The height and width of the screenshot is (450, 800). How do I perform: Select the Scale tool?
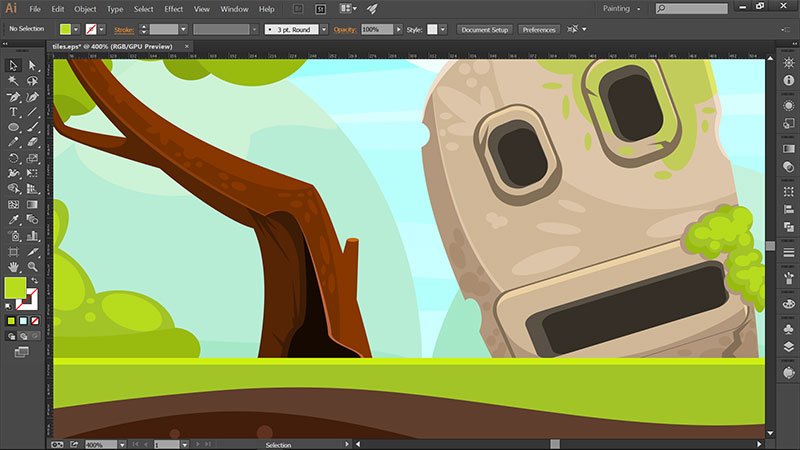[x=32, y=158]
